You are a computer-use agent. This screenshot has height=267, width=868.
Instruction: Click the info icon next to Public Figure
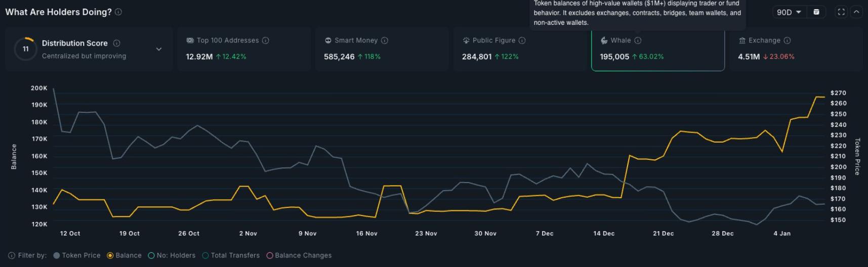coord(522,40)
